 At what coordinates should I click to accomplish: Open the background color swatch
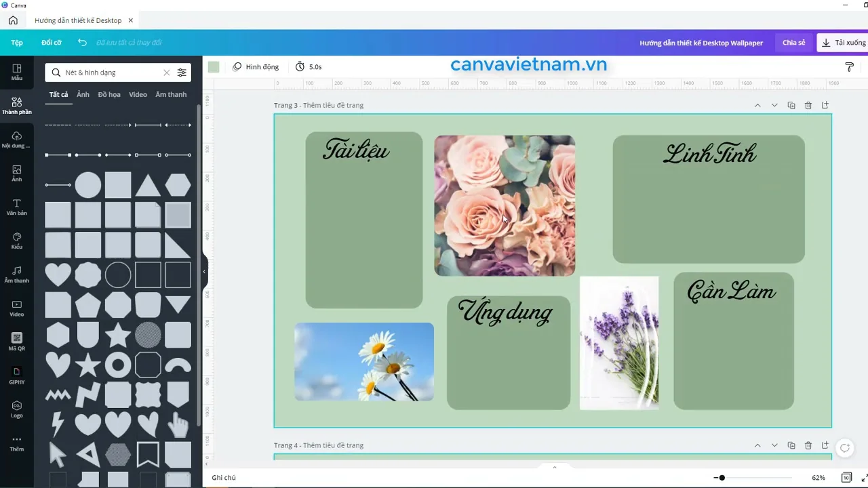click(x=214, y=66)
